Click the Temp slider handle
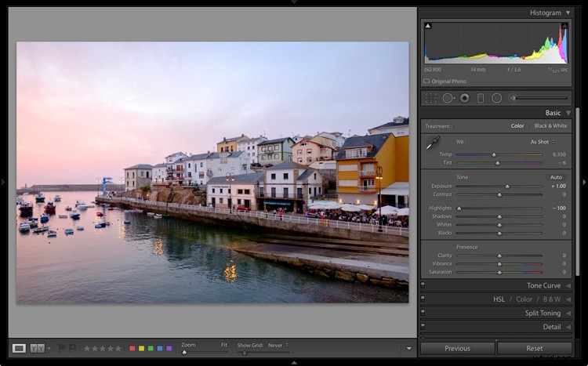 494,154
